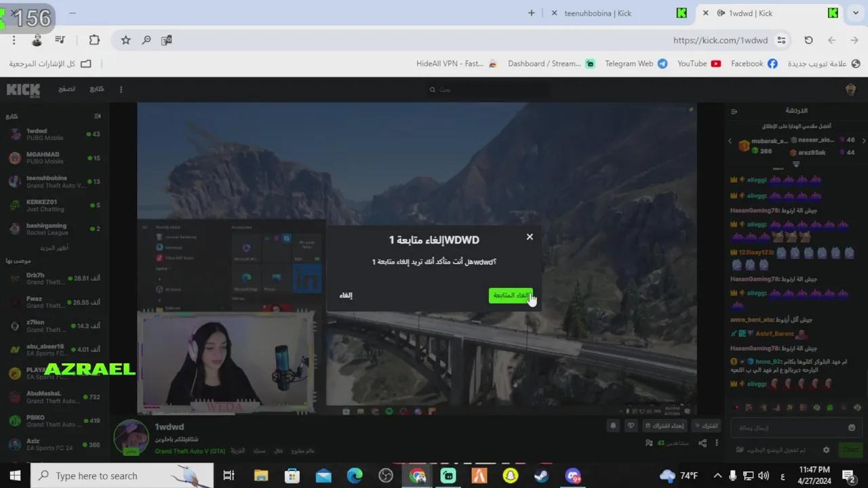The height and width of the screenshot is (488, 868).
Task: Open Dashboard / Stream bookmark
Action: click(551, 64)
